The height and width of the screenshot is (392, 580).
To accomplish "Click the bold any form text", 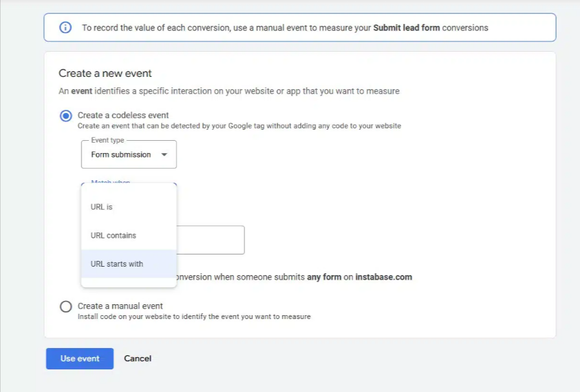I will (x=323, y=277).
